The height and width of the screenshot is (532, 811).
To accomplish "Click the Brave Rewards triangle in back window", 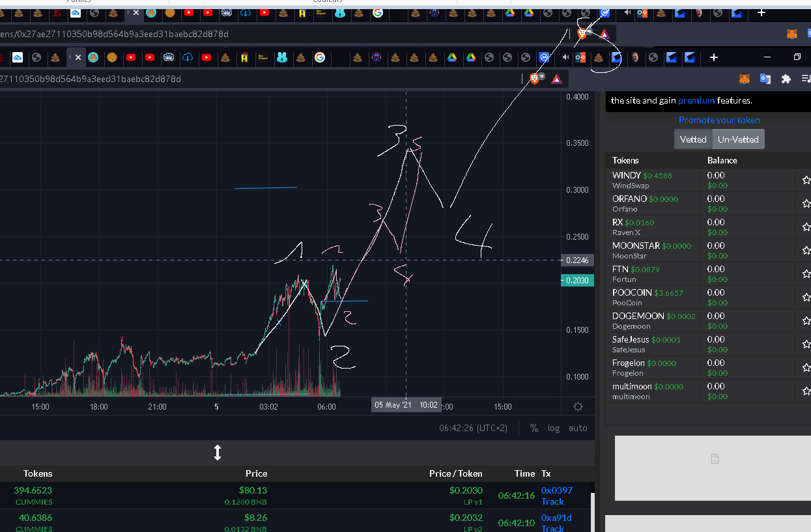I will pyautogui.click(x=604, y=34).
